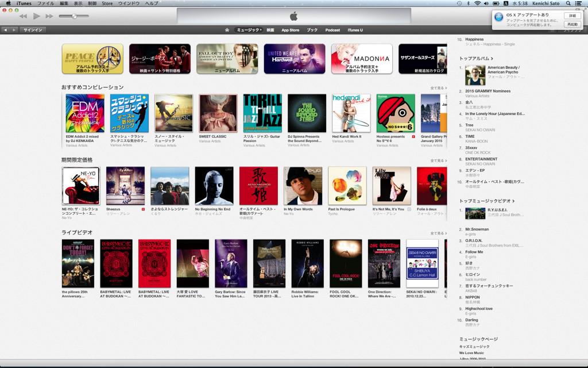This screenshot has width=588, height=368.
Task: Open the Hardwell United We Are banner
Action: click(x=295, y=59)
